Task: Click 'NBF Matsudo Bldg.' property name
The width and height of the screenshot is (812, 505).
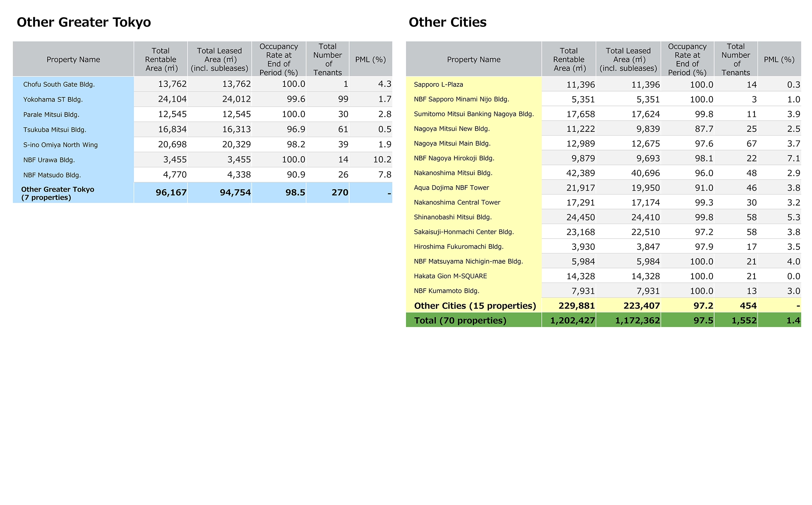Action: (x=52, y=175)
